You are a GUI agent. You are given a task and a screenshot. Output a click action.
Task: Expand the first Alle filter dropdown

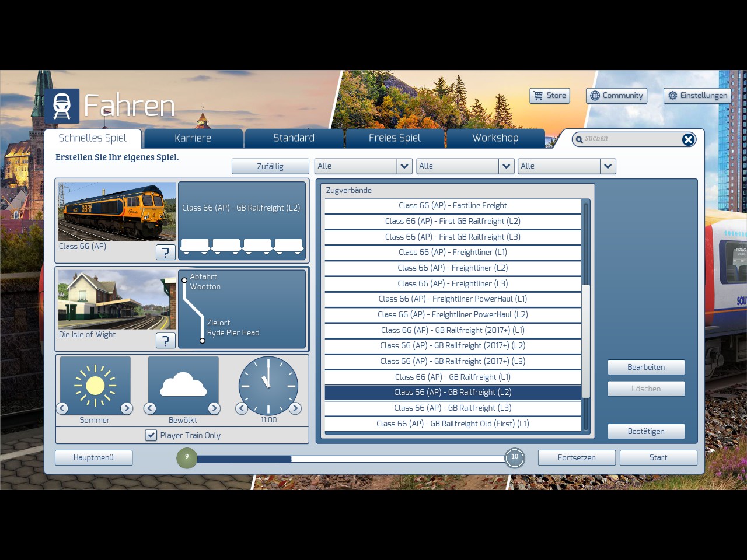tap(404, 166)
